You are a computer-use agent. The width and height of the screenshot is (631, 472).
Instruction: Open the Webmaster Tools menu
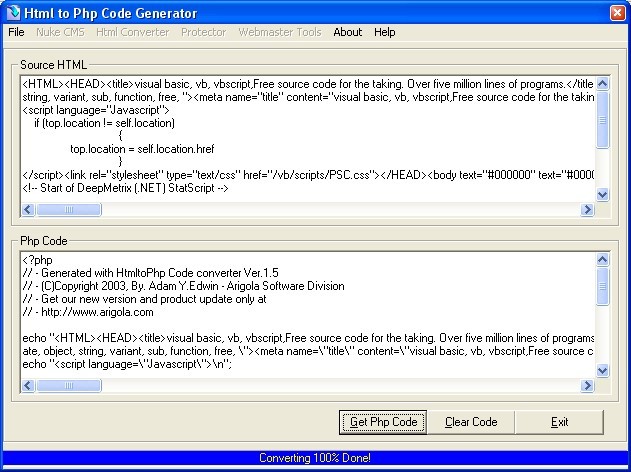coord(280,32)
